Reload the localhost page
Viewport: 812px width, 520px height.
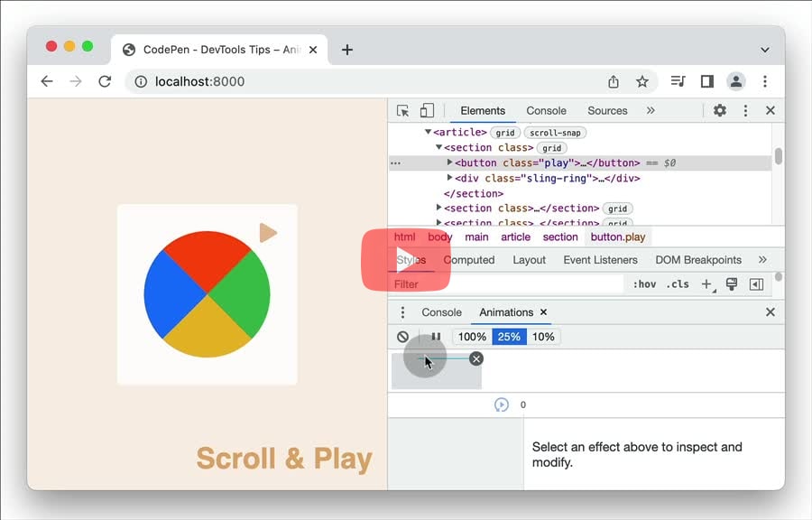pyautogui.click(x=106, y=81)
